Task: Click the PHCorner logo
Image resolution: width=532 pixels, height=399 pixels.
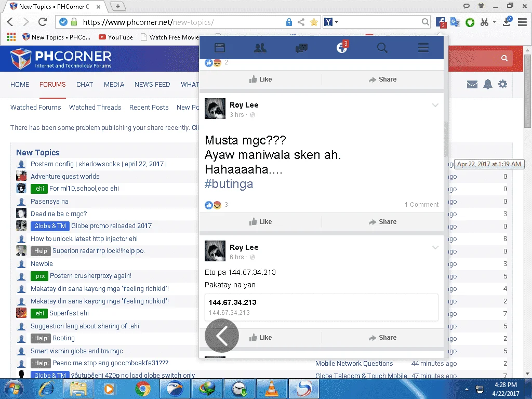Action: (x=61, y=59)
